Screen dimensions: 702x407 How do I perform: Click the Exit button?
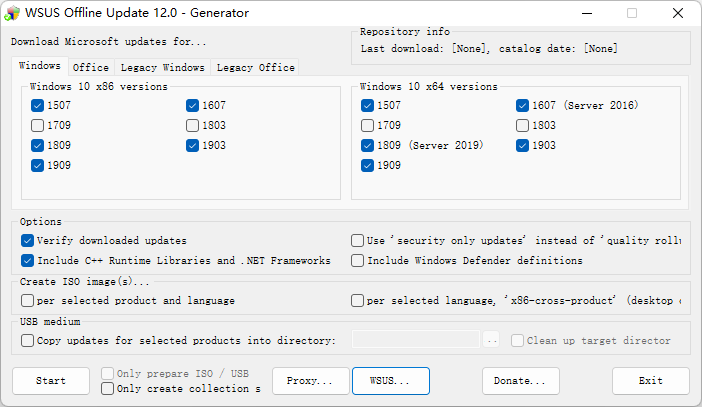click(x=650, y=381)
